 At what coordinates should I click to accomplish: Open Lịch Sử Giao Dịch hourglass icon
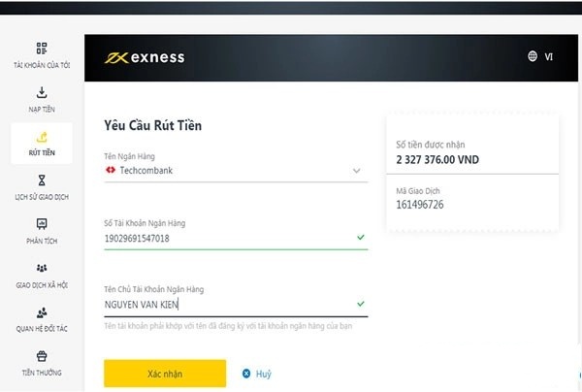(42, 180)
